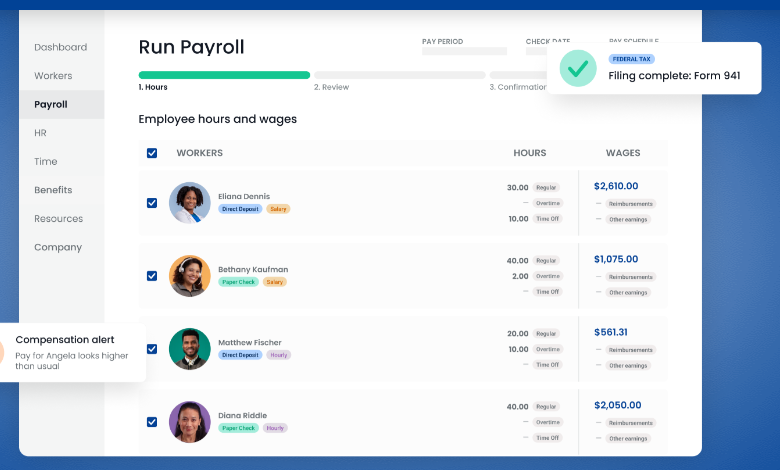This screenshot has width=780, height=470.
Task: Open the Filing complete: Form 941 notification
Action: coord(654,68)
